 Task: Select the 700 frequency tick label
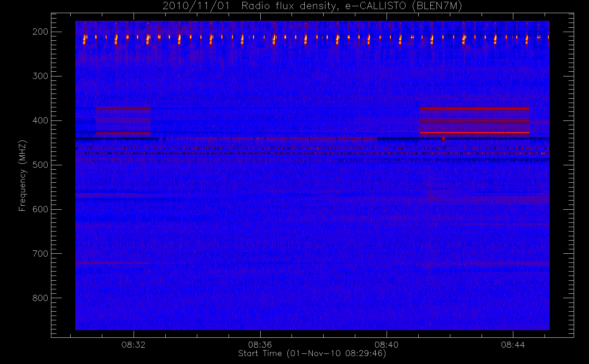pyautogui.click(x=40, y=254)
